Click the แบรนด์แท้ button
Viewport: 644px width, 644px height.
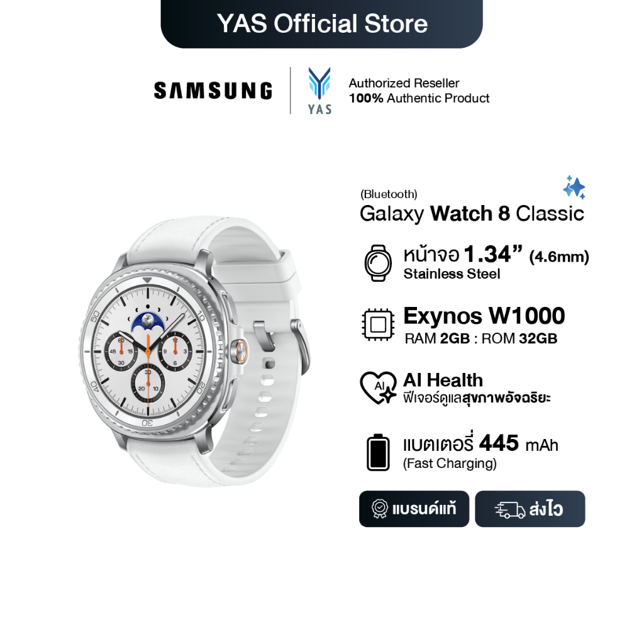(x=414, y=509)
